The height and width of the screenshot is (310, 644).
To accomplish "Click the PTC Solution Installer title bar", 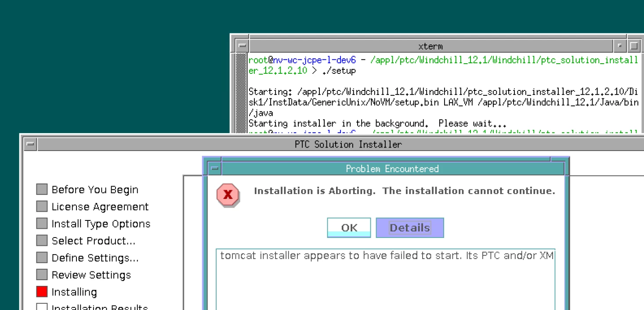I will pos(341,144).
